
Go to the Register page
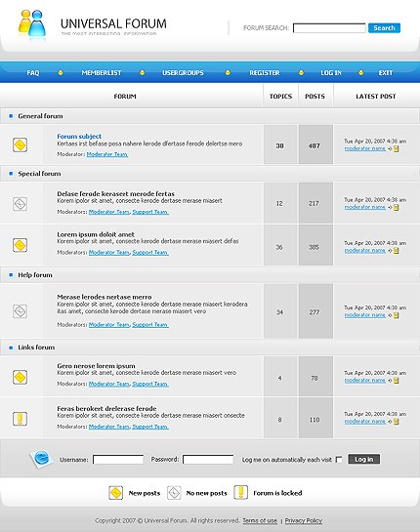tap(265, 72)
